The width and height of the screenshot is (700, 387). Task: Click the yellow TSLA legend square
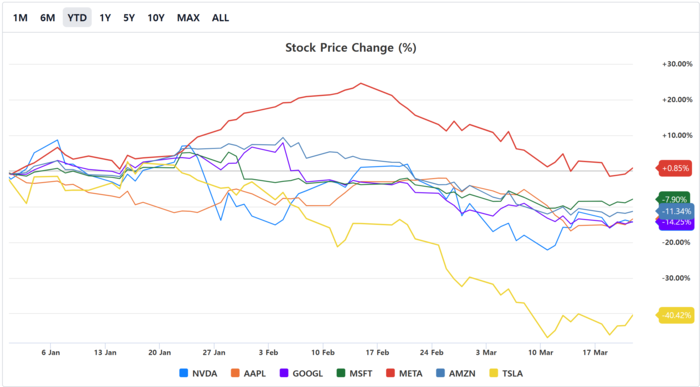[x=494, y=373]
